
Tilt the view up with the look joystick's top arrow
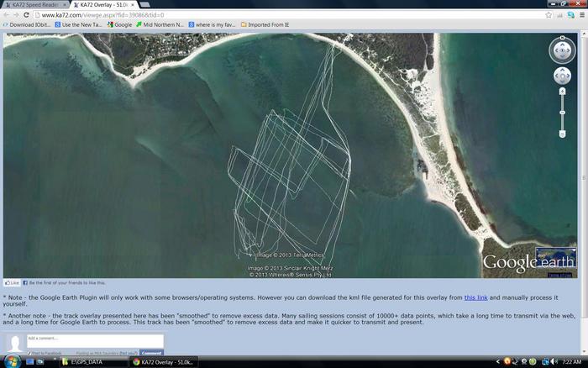[562, 45]
